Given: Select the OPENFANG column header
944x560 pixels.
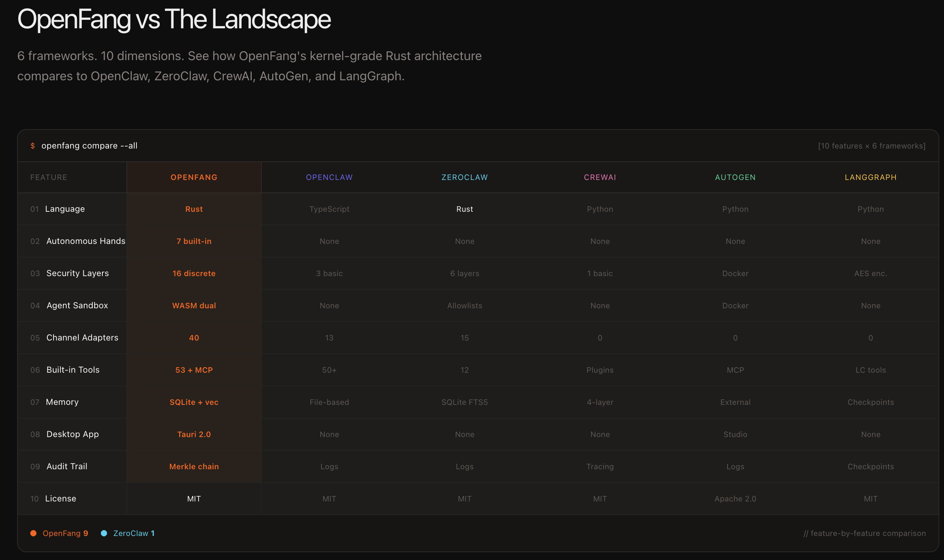Looking at the screenshot, I should [x=194, y=177].
